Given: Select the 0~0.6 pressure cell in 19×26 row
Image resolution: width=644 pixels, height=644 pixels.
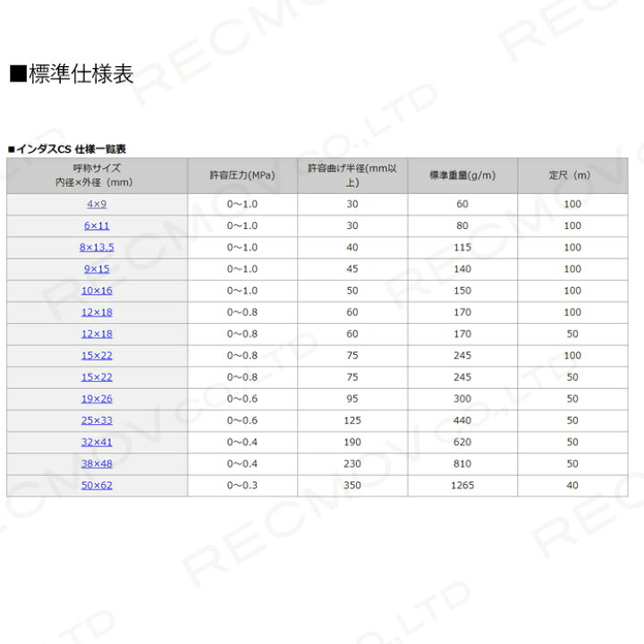Looking at the screenshot, I should click(242, 399).
